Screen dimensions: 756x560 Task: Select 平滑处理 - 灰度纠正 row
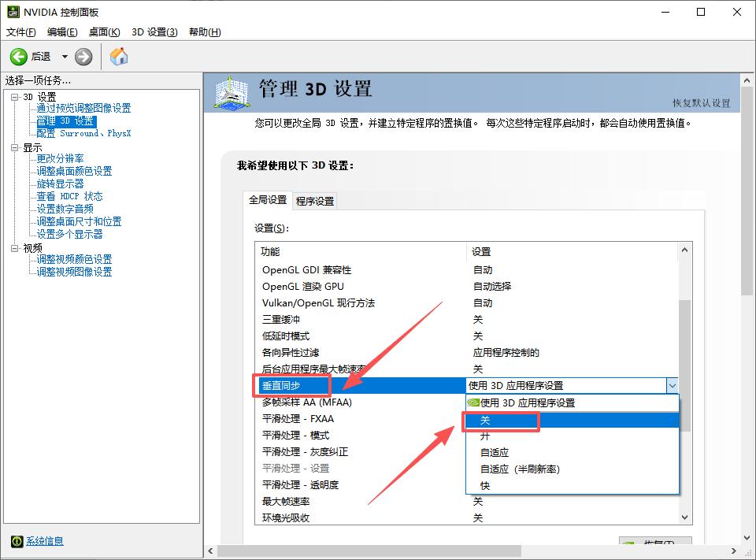(360, 451)
